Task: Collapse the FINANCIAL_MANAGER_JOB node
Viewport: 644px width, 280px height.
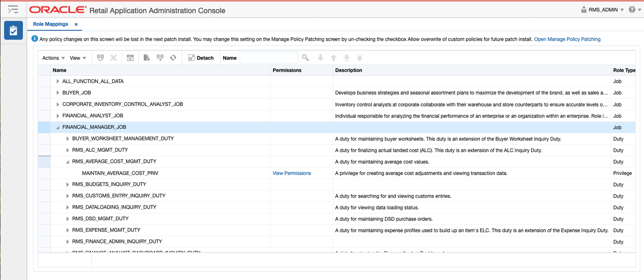Action: tap(58, 127)
